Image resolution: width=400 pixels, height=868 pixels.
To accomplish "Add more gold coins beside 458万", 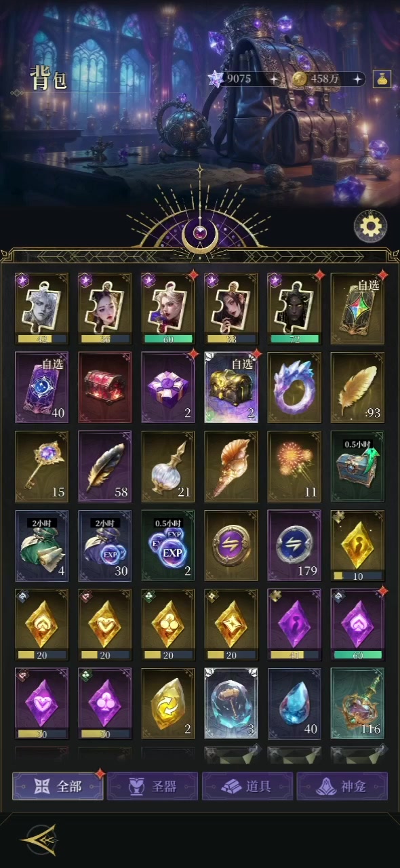I will coord(357,79).
